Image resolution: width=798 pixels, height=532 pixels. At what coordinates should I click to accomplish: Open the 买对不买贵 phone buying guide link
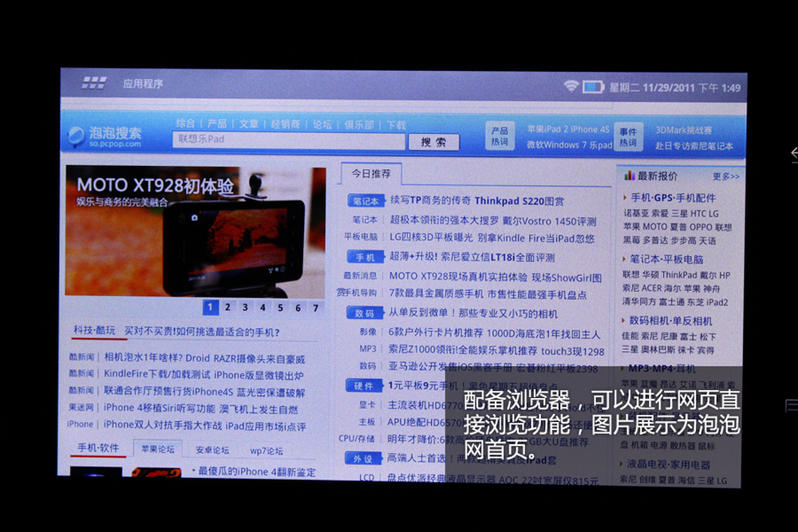[202, 332]
